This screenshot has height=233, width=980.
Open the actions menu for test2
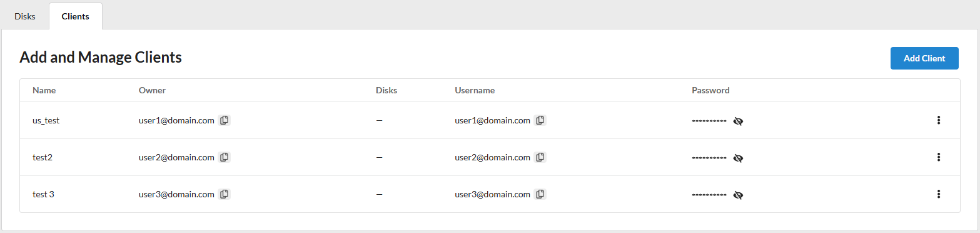click(x=938, y=157)
